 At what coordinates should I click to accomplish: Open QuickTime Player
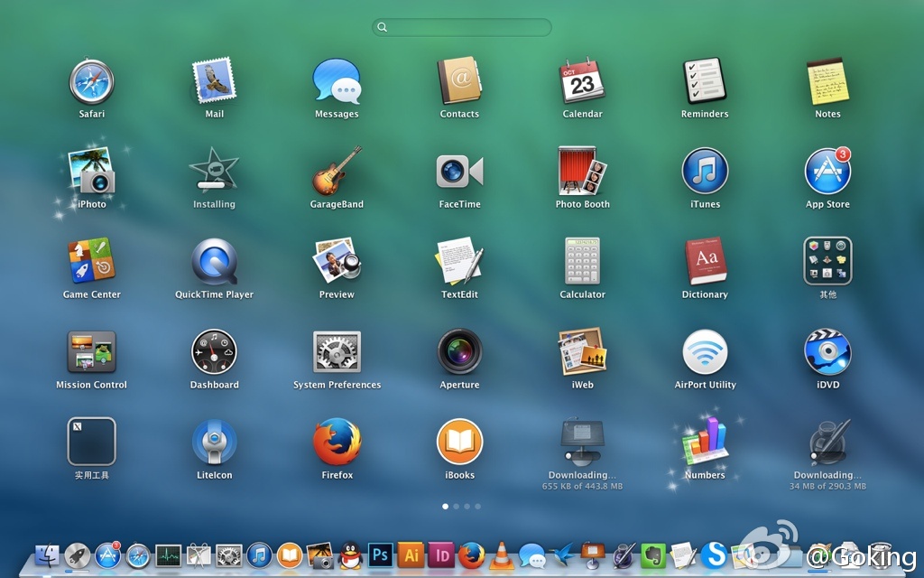point(214,261)
